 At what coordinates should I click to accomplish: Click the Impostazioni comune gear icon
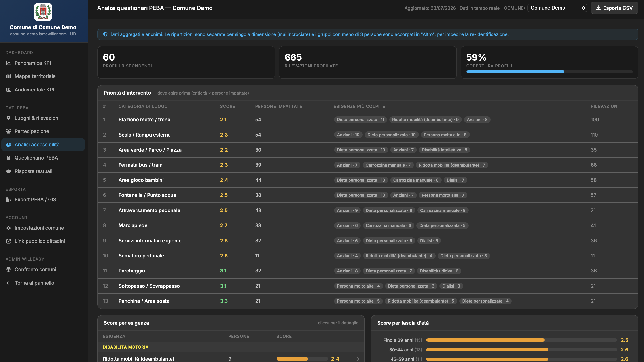[x=8, y=228]
